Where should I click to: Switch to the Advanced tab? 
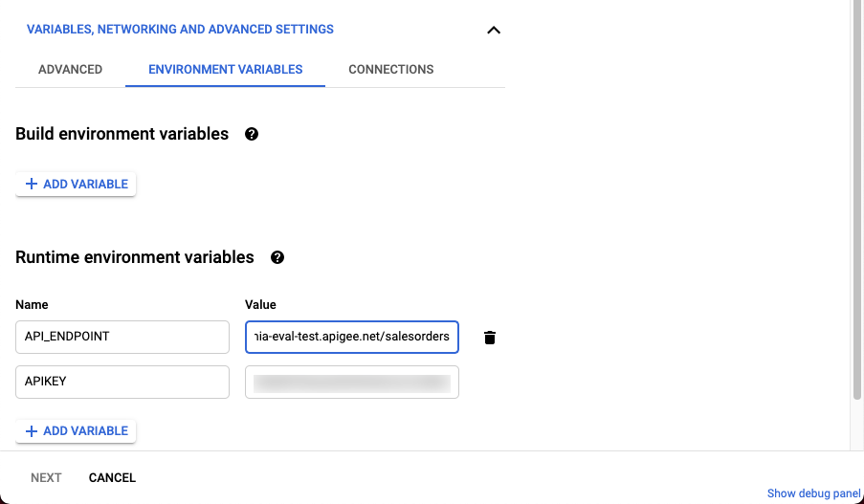(x=70, y=70)
